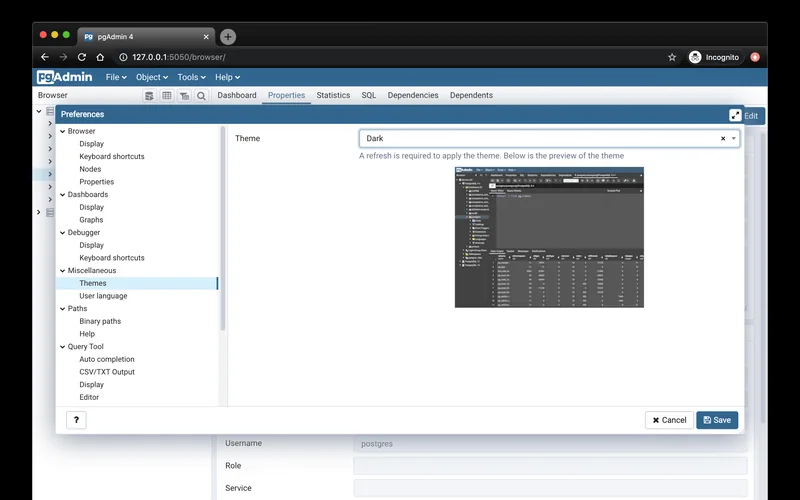Select Auto completion under Query Tool
The height and width of the screenshot is (500, 800).
(x=107, y=359)
